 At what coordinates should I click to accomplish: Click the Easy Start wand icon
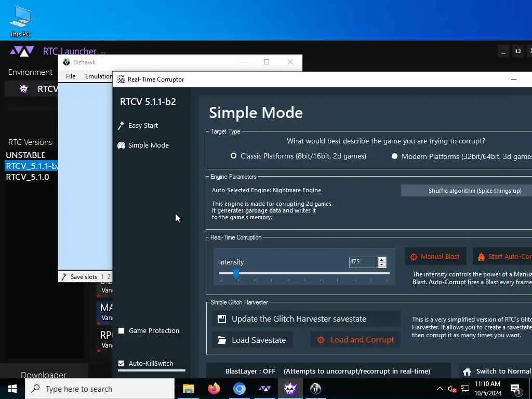(x=121, y=126)
